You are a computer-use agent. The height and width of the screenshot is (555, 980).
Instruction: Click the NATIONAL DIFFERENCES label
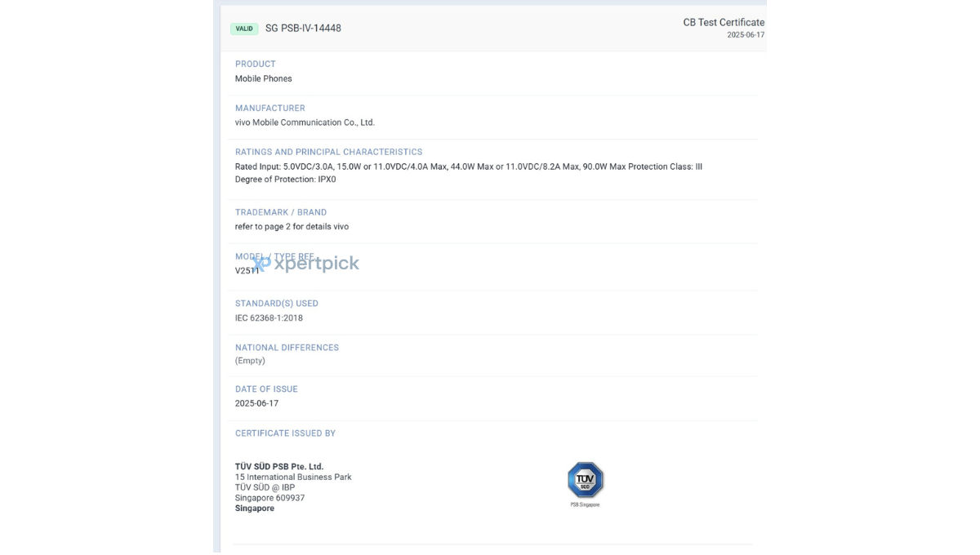pos(287,348)
